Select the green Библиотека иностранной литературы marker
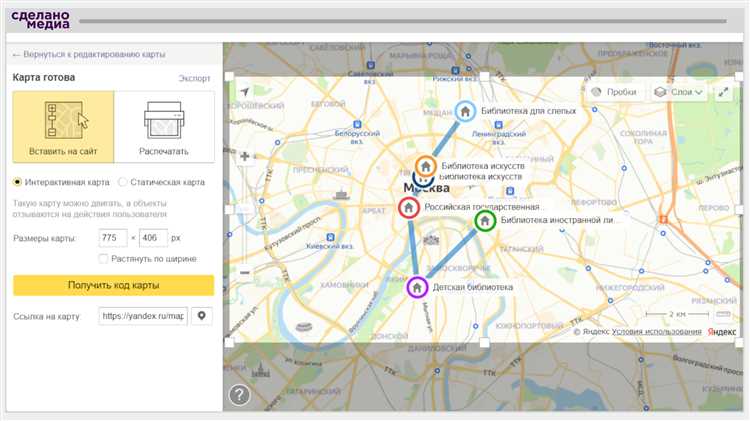750x421 pixels. [485, 221]
